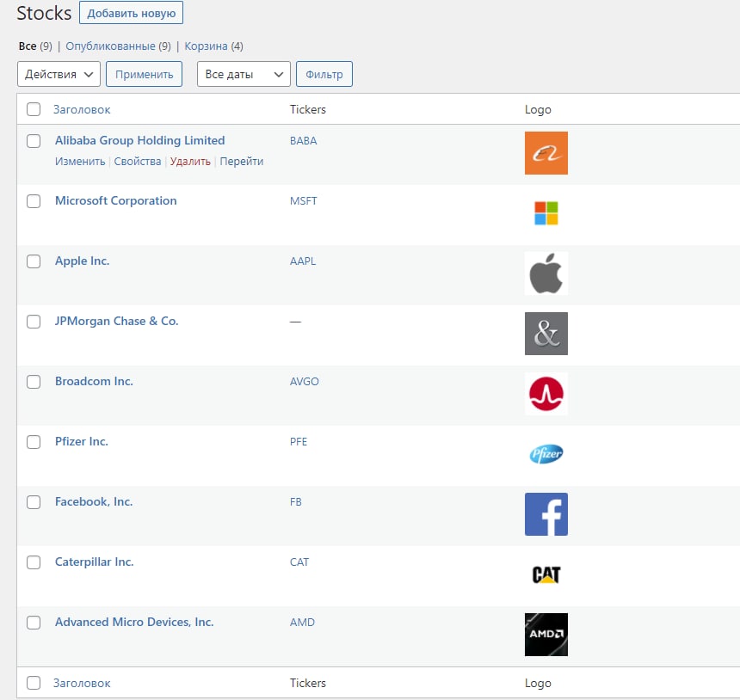Open the Корзина (4) view
The image size is (740, 700).
[213, 46]
